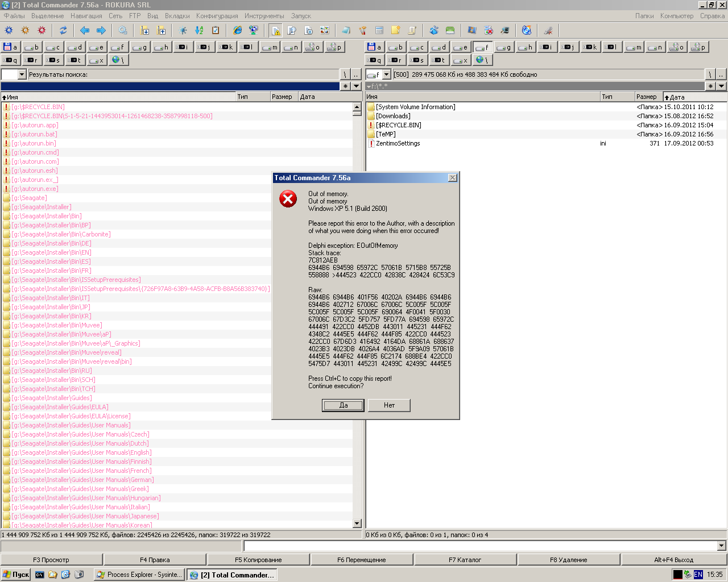The image size is (728, 582).
Task: Click the A-Z sort icon in toolbar
Action: [199, 31]
